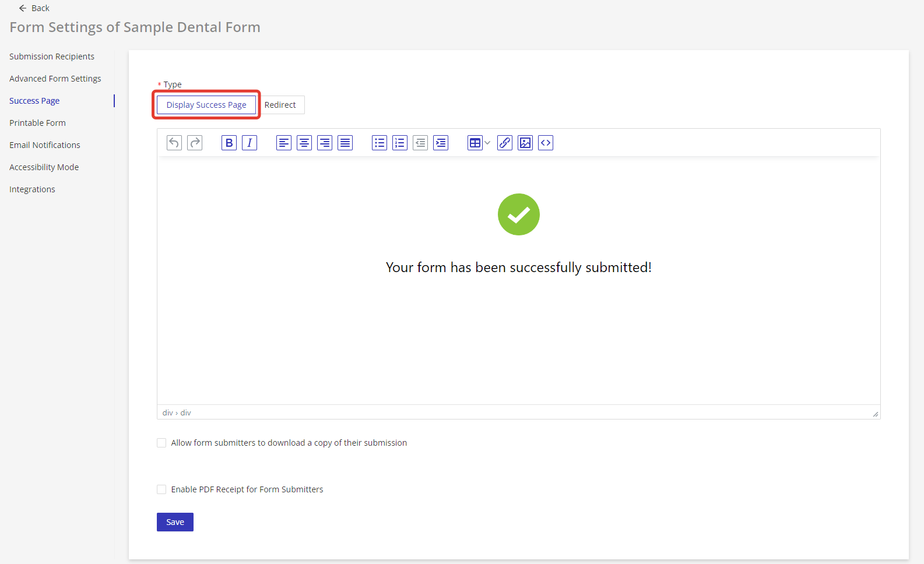Center align the text
This screenshot has height=564, width=924.
304,143
